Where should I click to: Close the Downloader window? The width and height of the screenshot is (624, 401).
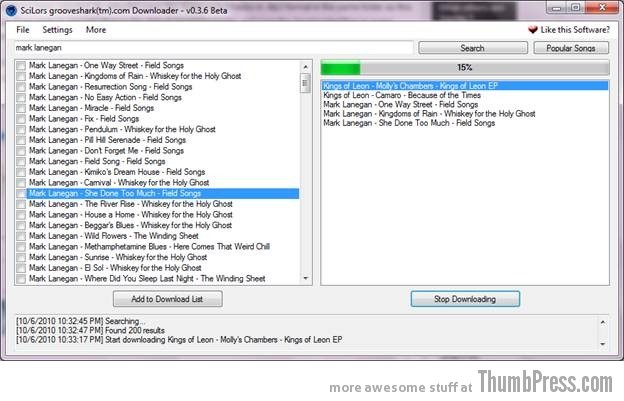[602, 8]
